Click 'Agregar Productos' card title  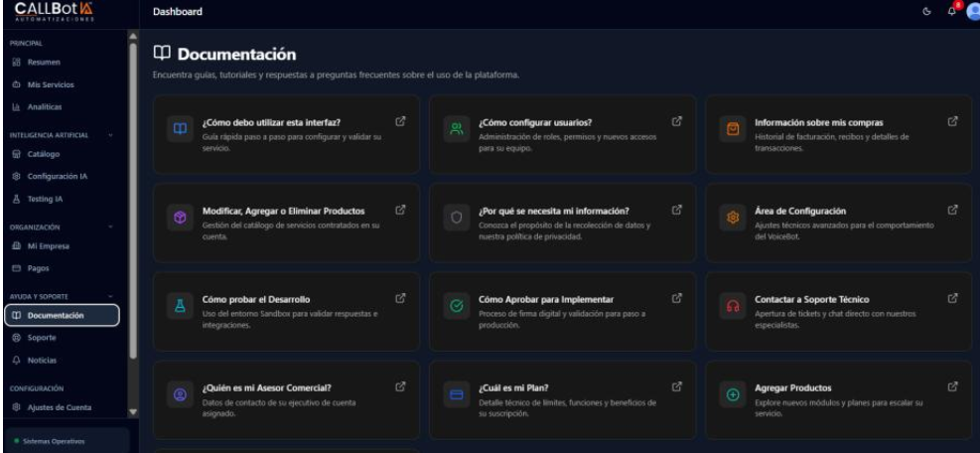(x=792, y=387)
